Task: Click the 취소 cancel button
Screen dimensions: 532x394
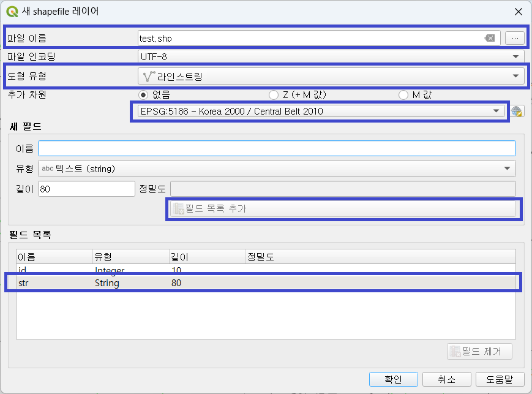Action: (x=446, y=379)
